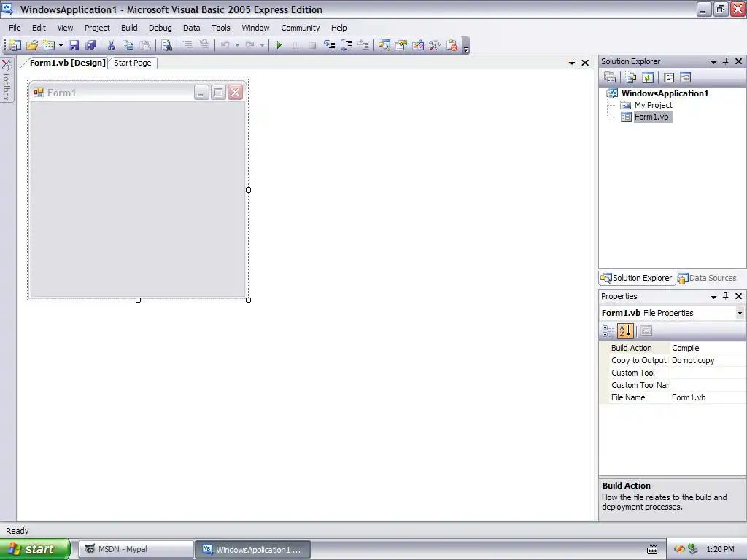Open the active documents list dropdown arrow
This screenshot has height=560, width=747.
tap(572, 63)
